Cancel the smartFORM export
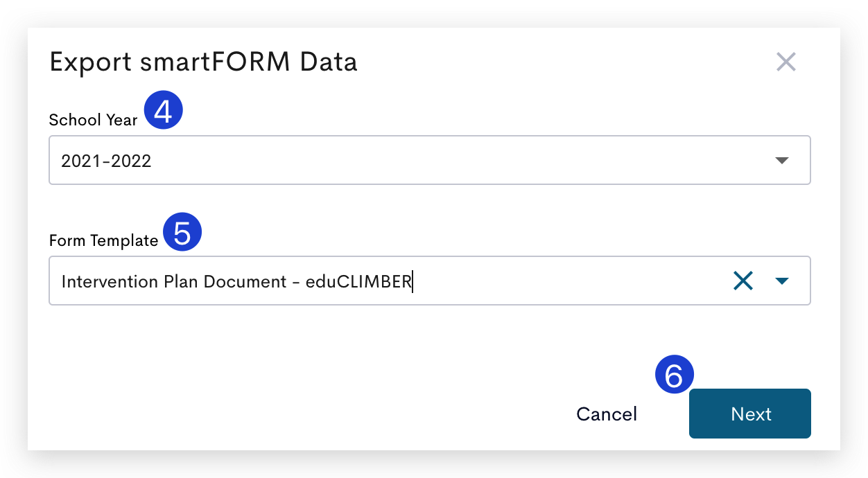The height and width of the screenshot is (478, 868). click(607, 414)
